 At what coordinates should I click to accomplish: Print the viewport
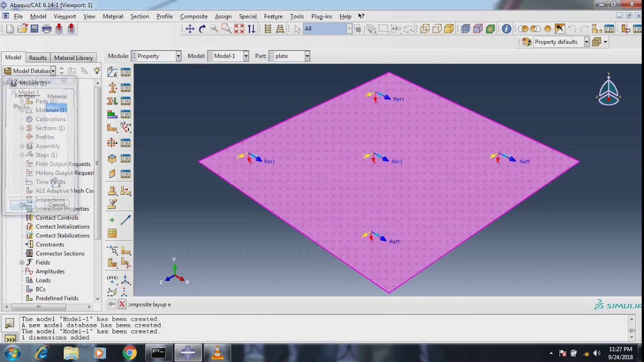click(47, 29)
